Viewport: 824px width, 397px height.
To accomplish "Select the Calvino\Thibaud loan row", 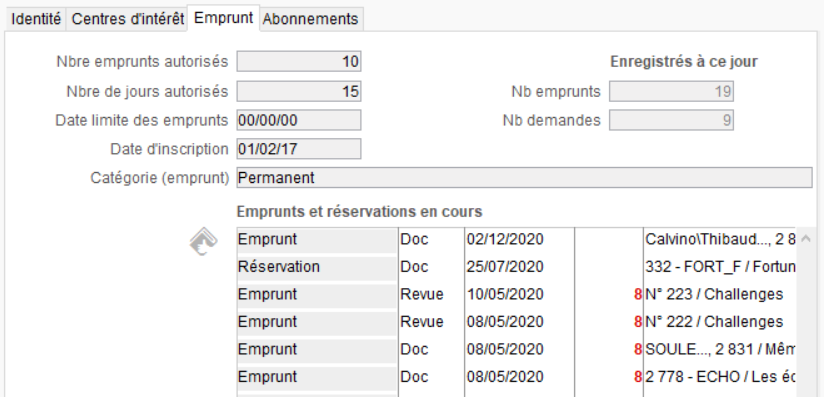I will pos(517,239).
